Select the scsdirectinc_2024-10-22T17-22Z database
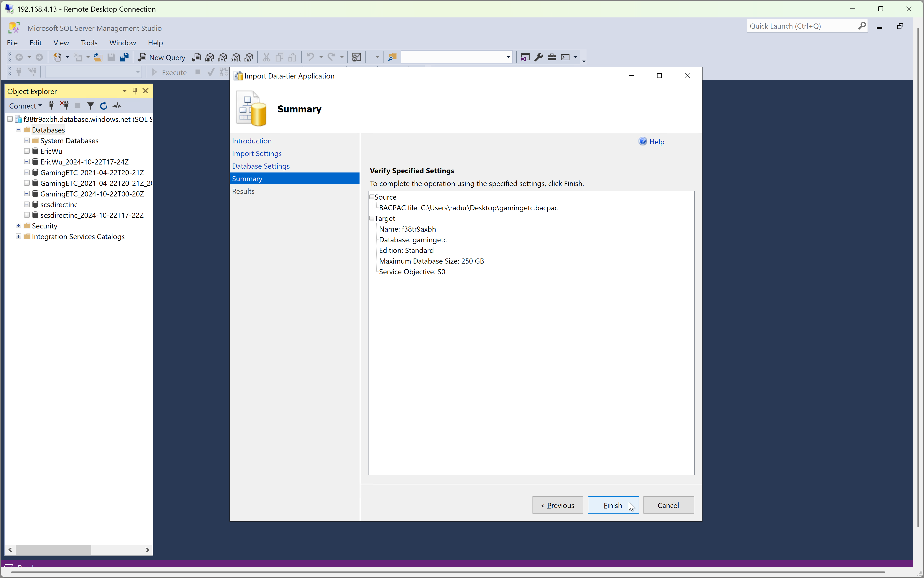Image resolution: width=924 pixels, height=578 pixels. tap(92, 215)
